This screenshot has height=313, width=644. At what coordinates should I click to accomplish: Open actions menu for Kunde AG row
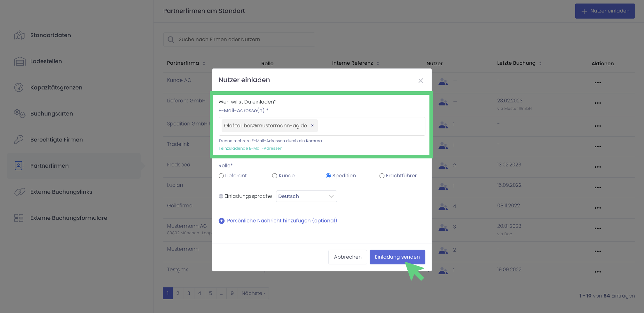click(x=598, y=83)
